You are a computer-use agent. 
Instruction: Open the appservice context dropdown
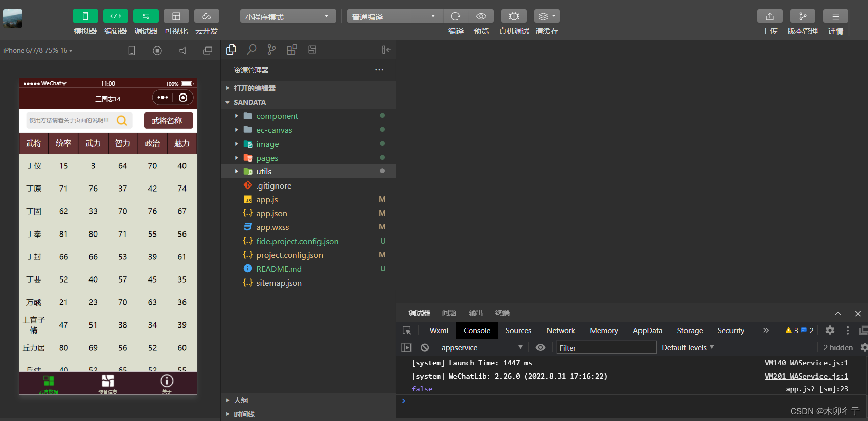click(x=482, y=347)
